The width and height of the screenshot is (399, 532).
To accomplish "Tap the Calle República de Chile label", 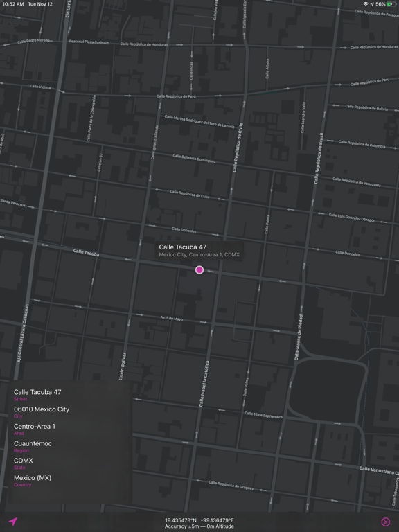I will 237,147.
